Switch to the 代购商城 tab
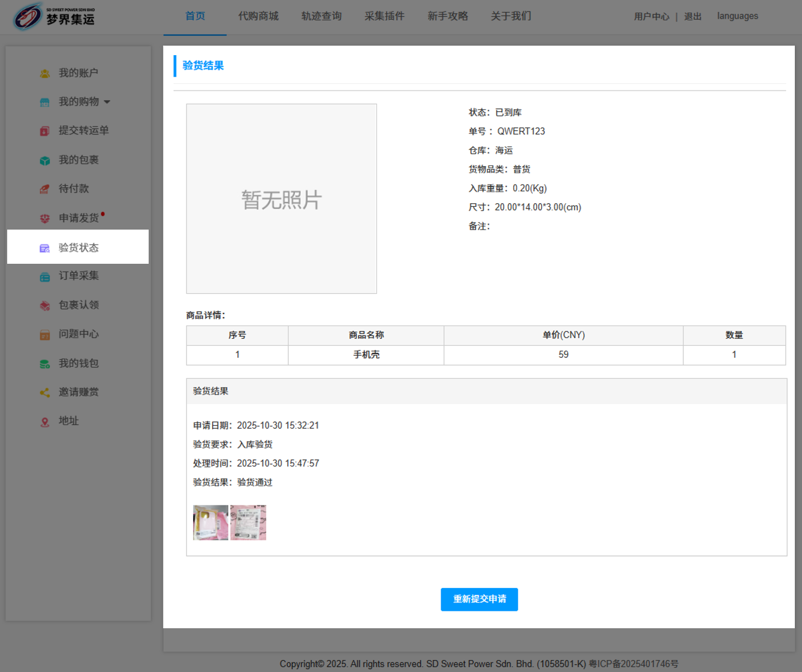Viewport: 802px width, 672px height. pyautogui.click(x=258, y=16)
